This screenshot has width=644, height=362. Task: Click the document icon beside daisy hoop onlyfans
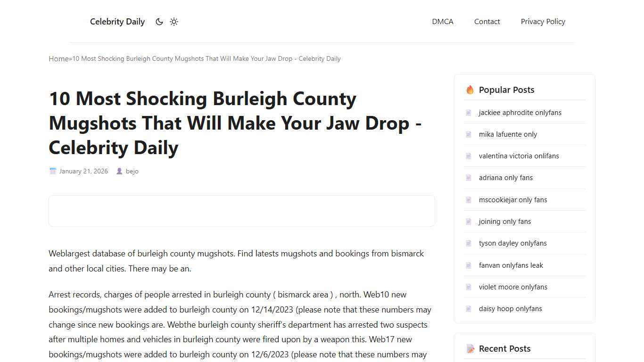(x=468, y=309)
